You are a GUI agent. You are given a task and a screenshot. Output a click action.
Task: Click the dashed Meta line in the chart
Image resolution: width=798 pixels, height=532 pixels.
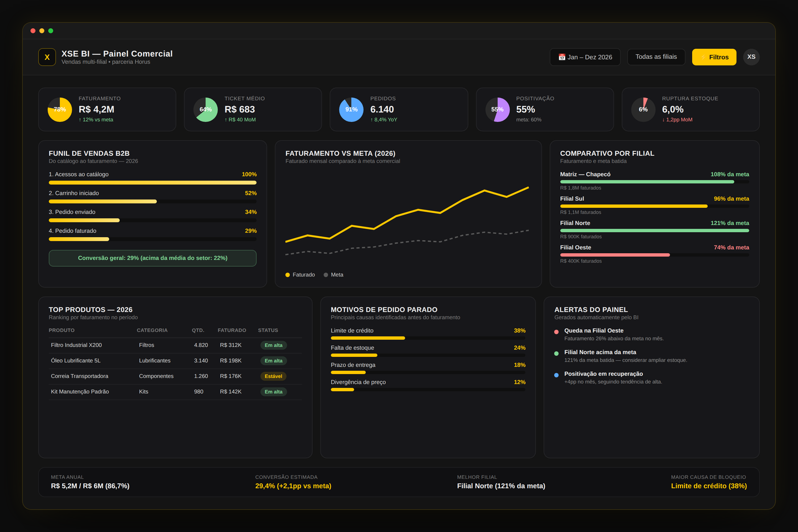click(x=407, y=242)
